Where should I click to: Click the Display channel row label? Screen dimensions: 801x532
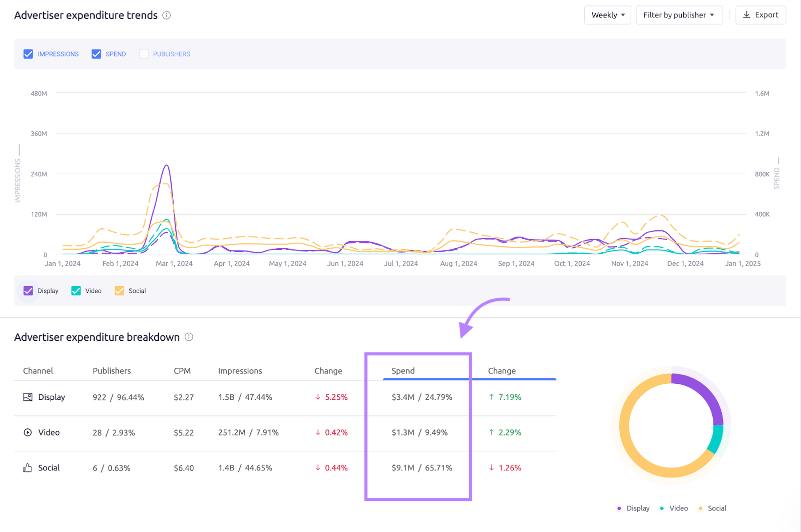point(52,397)
